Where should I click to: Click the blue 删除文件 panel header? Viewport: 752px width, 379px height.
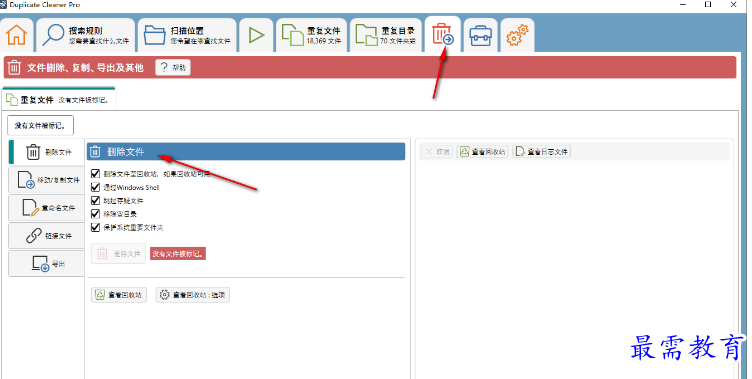coord(246,152)
